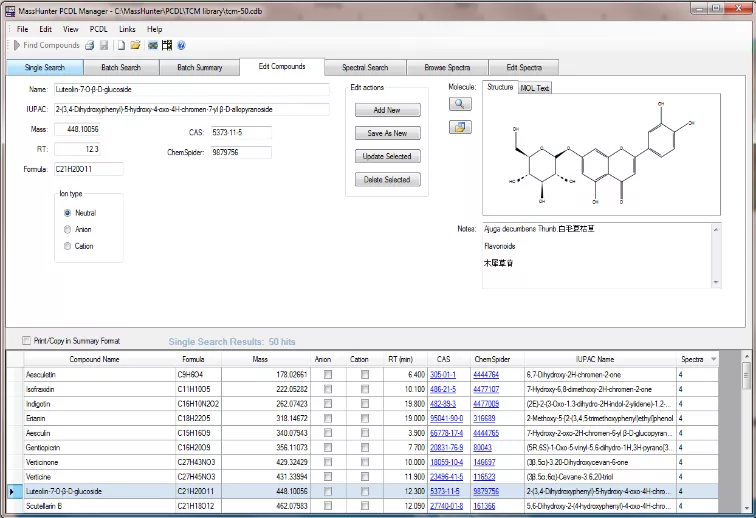Viewport: 756px width, 518px height.
Task: Switch to the MOL Text tab
Action: click(x=535, y=88)
